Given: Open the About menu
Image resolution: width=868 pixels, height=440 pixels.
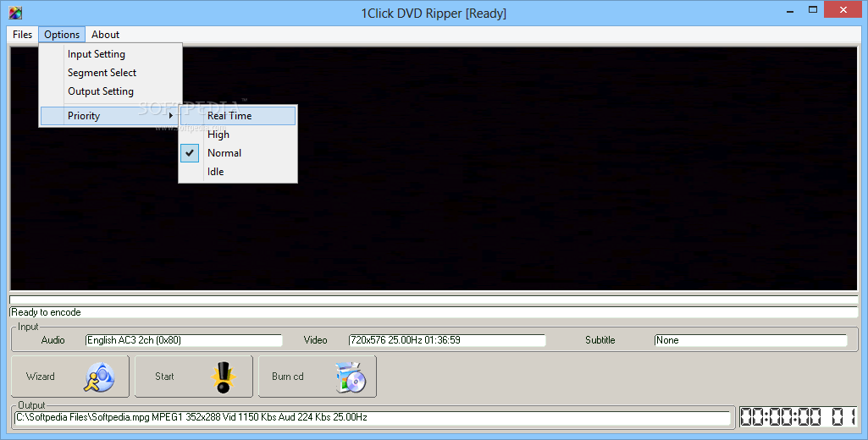Looking at the screenshot, I should click(105, 35).
